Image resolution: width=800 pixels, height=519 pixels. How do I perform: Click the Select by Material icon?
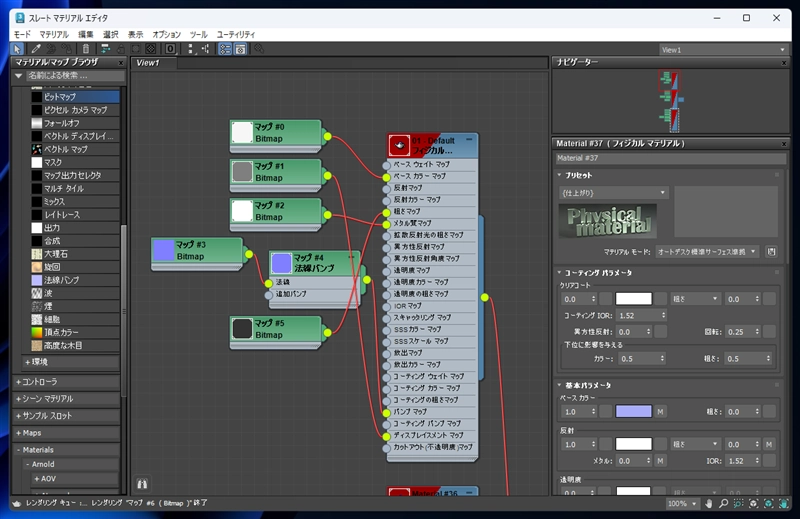[x=259, y=49]
